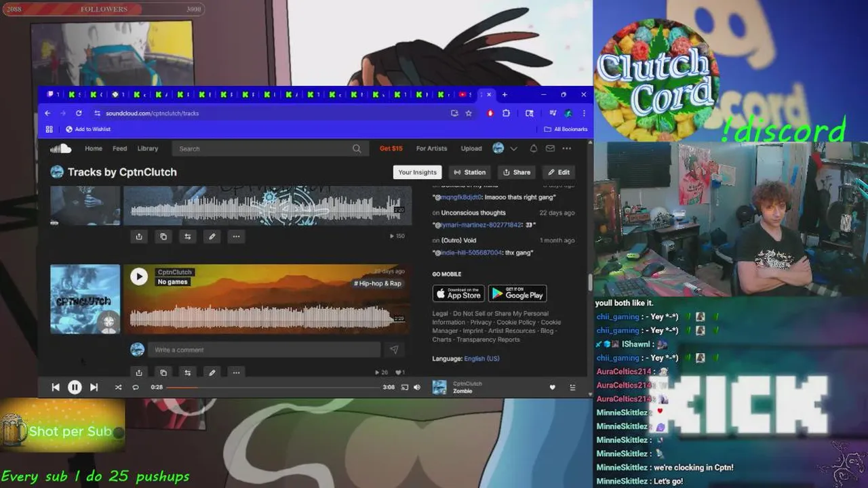The width and height of the screenshot is (868, 488).
Task: Open more options for the upper track
Action: [x=236, y=237]
